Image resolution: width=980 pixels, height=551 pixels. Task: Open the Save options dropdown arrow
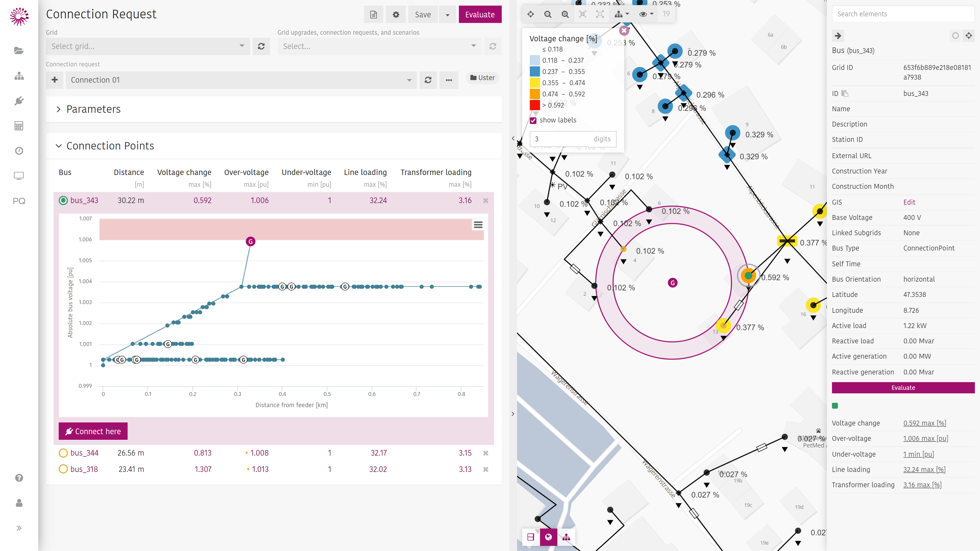(x=447, y=15)
